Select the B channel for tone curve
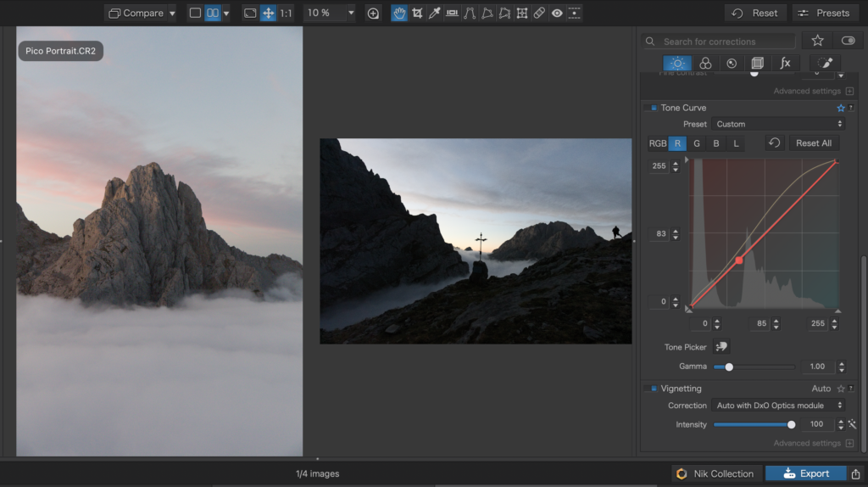 716,143
